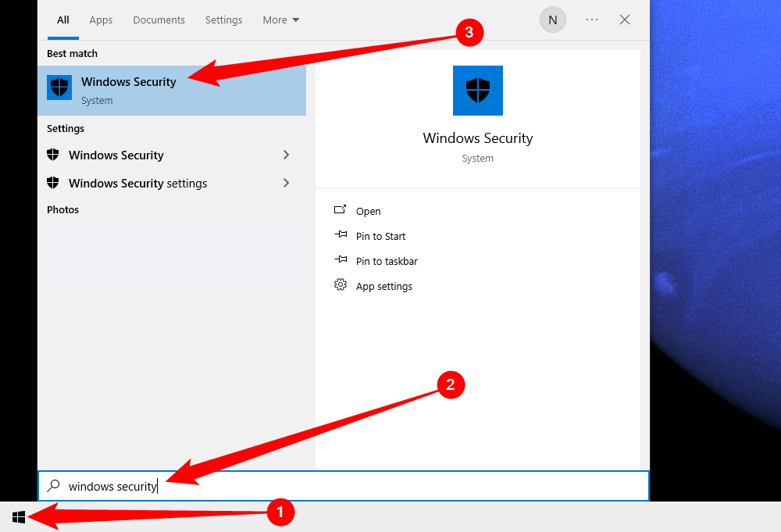Click the ellipsis options button
The image size is (781, 532).
[x=590, y=20]
